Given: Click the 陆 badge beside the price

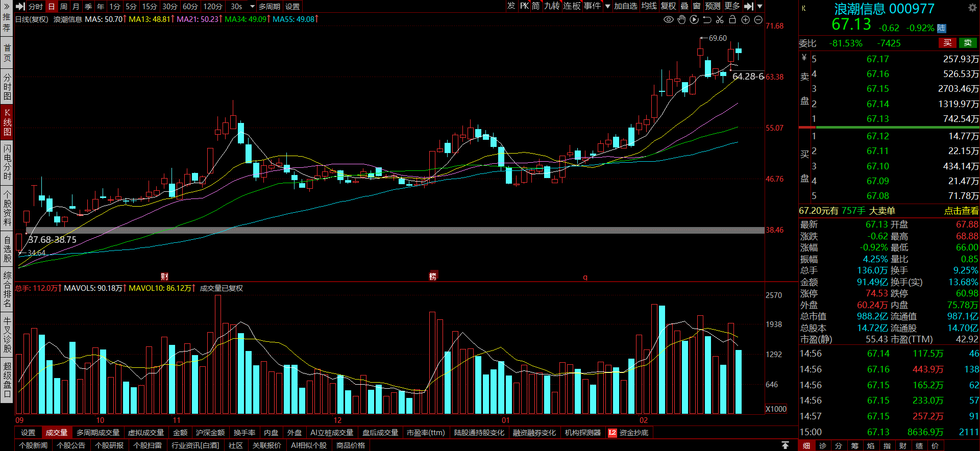Looking at the screenshot, I should click(x=942, y=28).
